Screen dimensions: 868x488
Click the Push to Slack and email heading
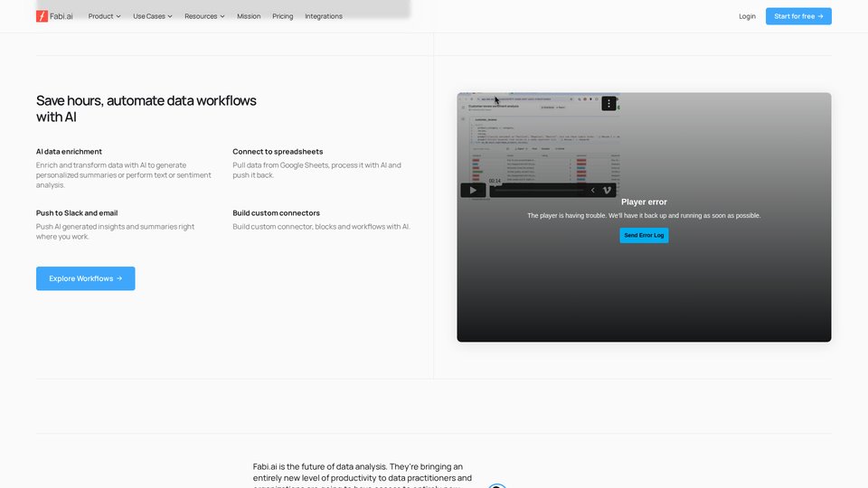[77, 213]
